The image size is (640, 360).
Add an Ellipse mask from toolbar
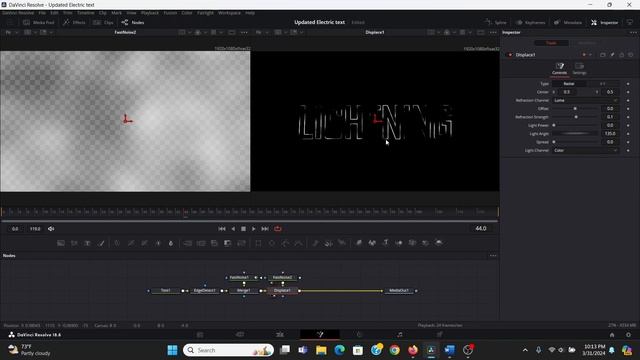[272, 243]
